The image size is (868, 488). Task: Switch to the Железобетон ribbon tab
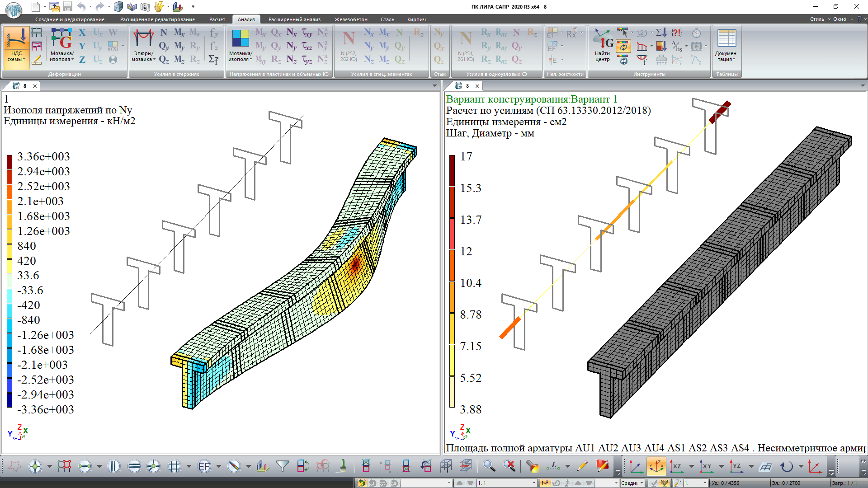click(x=351, y=19)
